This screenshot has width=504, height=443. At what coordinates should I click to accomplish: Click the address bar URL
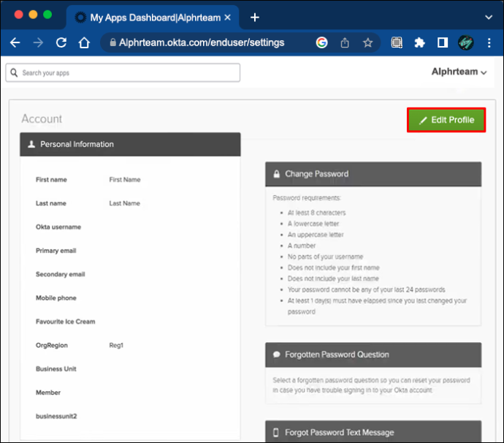coord(202,42)
